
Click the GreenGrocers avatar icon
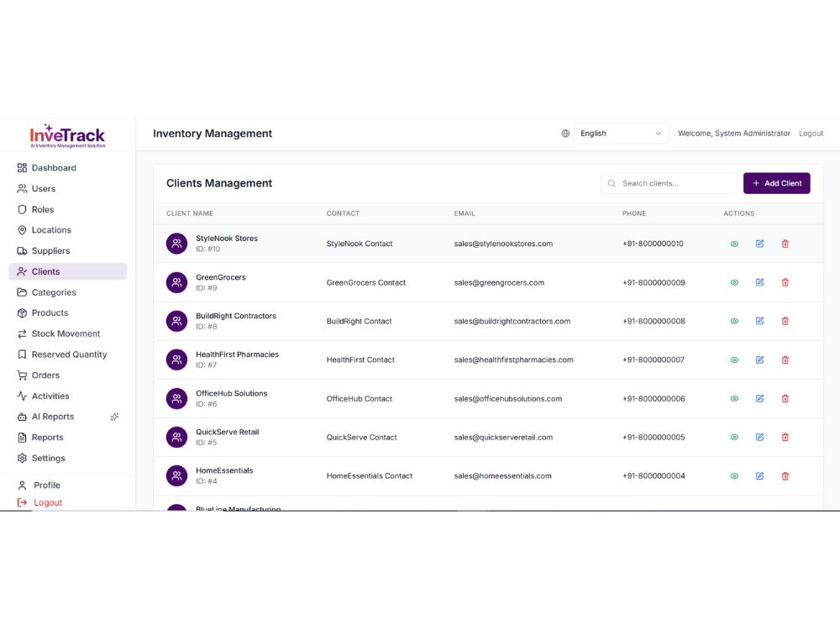click(176, 282)
